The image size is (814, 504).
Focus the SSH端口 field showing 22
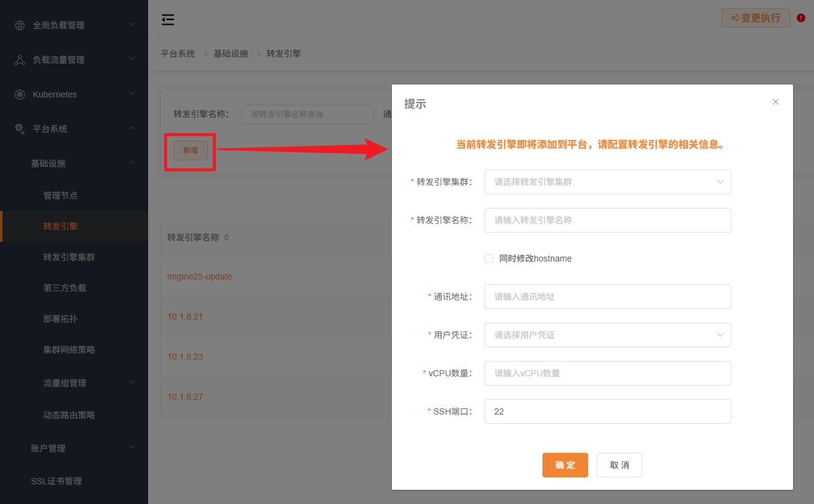[x=608, y=411]
